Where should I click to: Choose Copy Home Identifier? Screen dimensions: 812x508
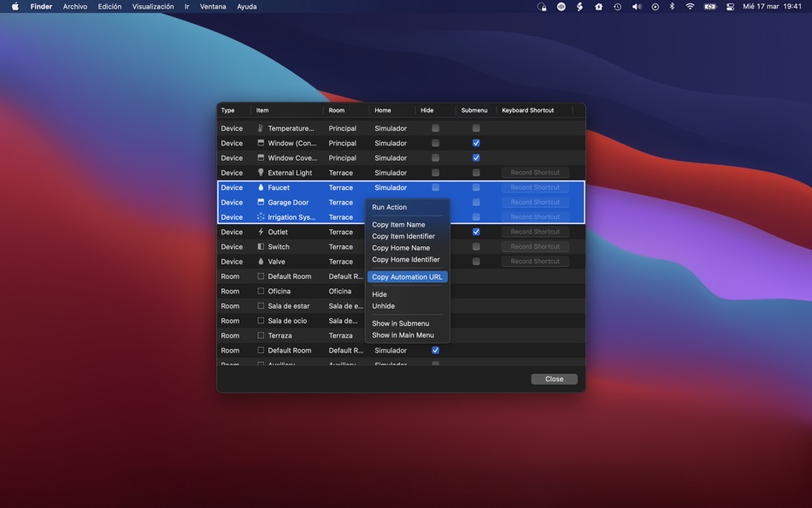(x=407, y=259)
